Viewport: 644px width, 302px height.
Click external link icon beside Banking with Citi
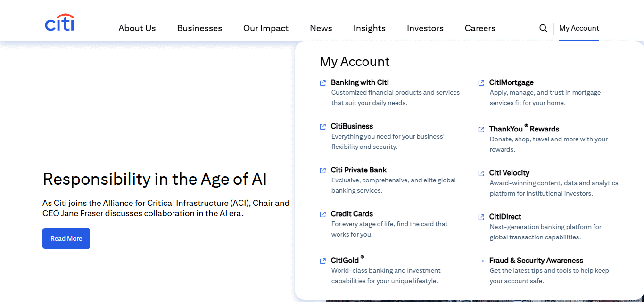coord(323,83)
